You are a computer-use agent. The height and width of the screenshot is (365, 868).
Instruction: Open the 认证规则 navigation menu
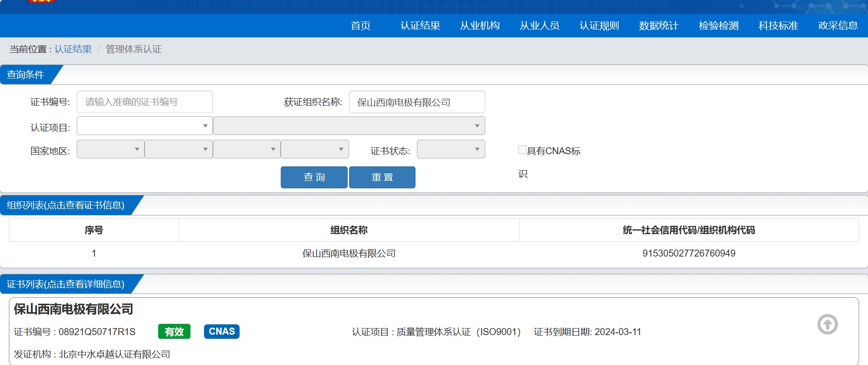(x=599, y=26)
